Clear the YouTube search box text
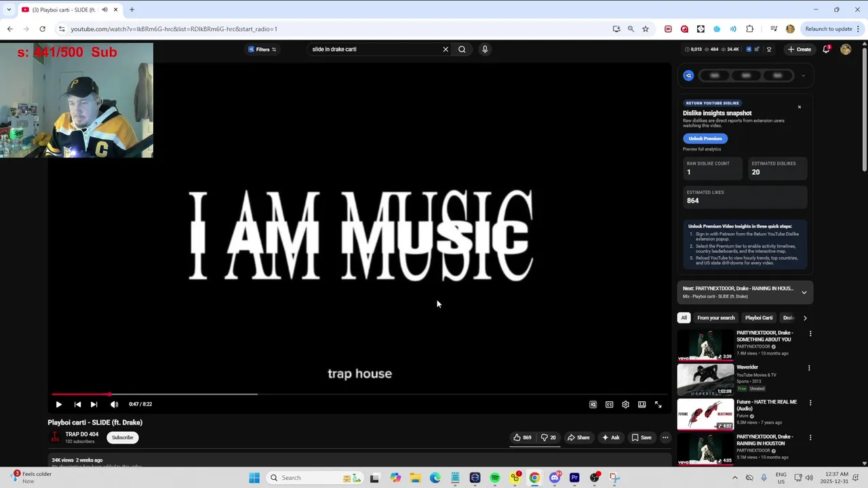 tap(446, 49)
